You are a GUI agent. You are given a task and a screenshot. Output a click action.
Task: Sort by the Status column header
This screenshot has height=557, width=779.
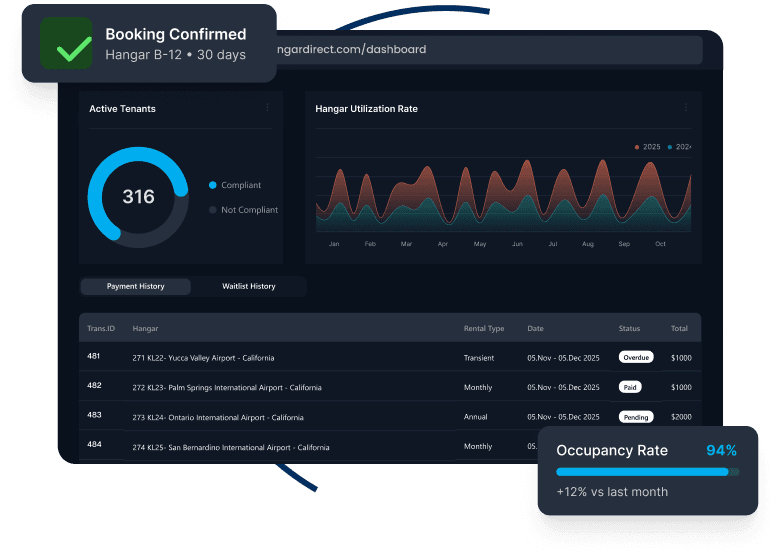click(629, 328)
